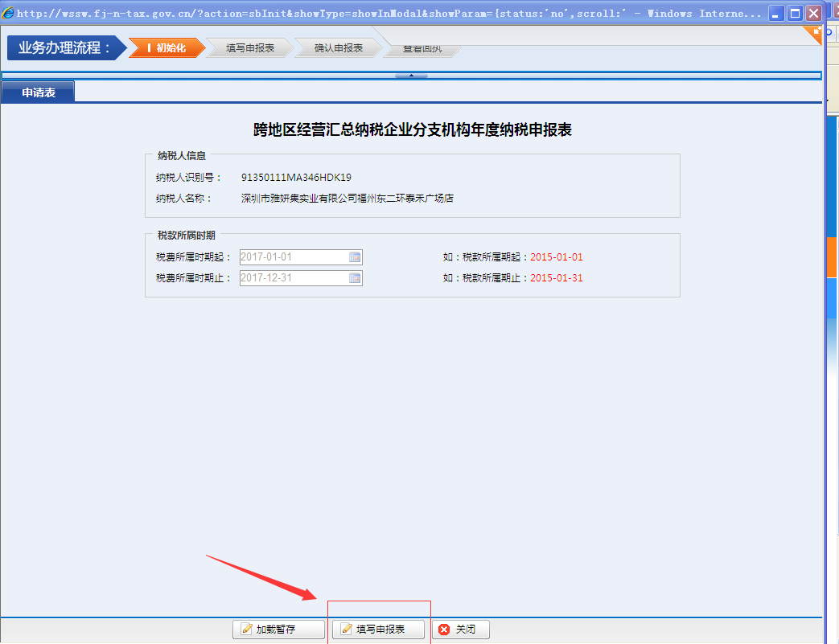Click the orange corner pin icon
This screenshot has width=839, height=644.
[812, 35]
